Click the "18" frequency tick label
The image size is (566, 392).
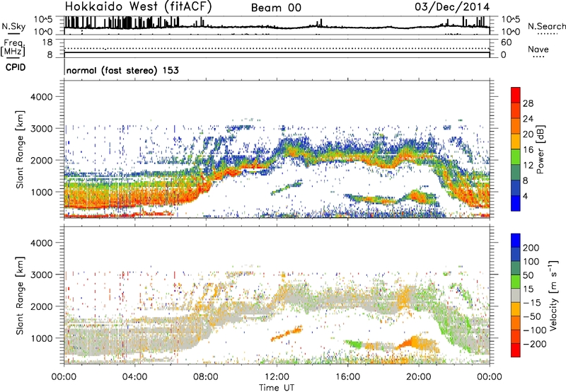click(x=47, y=42)
